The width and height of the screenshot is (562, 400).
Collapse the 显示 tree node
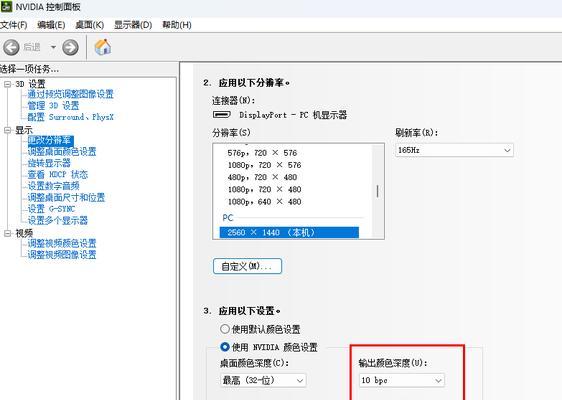(8, 130)
